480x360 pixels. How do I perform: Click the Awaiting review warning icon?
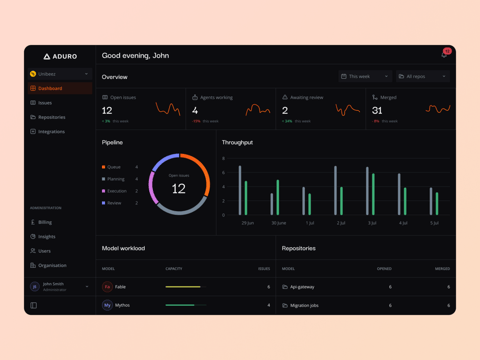[285, 97]
